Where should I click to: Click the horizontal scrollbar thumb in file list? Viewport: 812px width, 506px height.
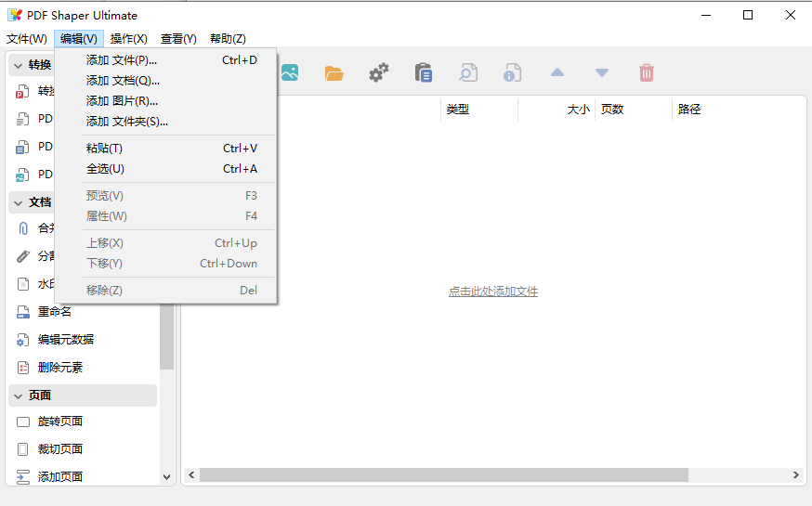click(444, 475)
